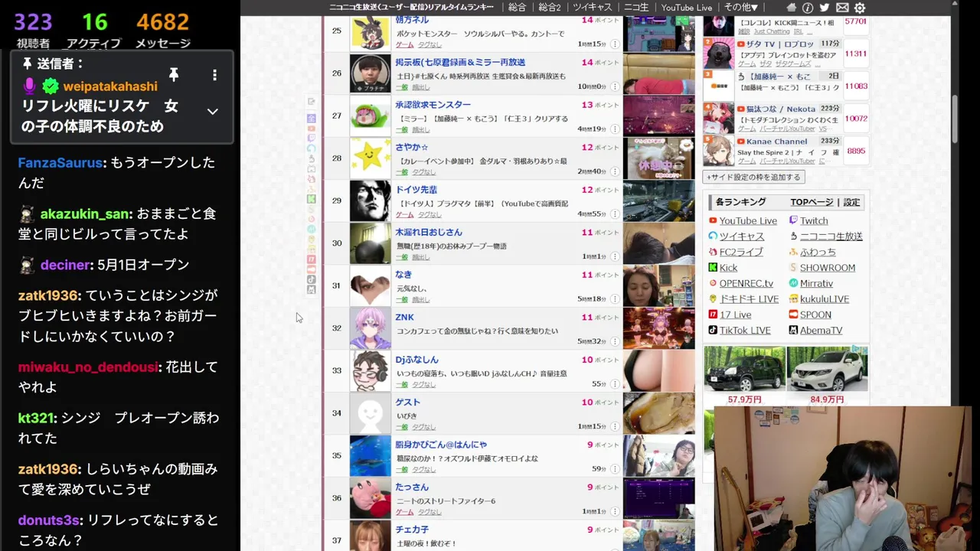Click Kick icon in floating side strip
Screen dimensions: 980x551
tap(311, 199)
